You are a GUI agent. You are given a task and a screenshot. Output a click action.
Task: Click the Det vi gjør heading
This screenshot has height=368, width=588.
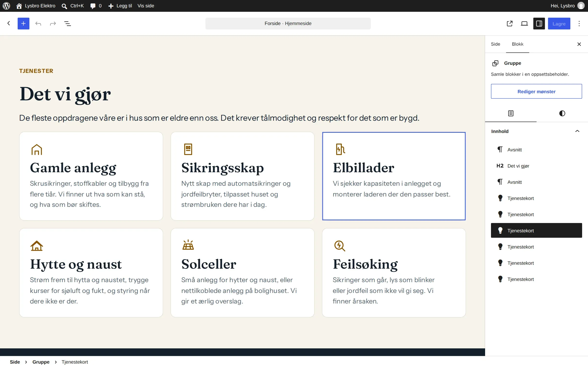[65, 95]
